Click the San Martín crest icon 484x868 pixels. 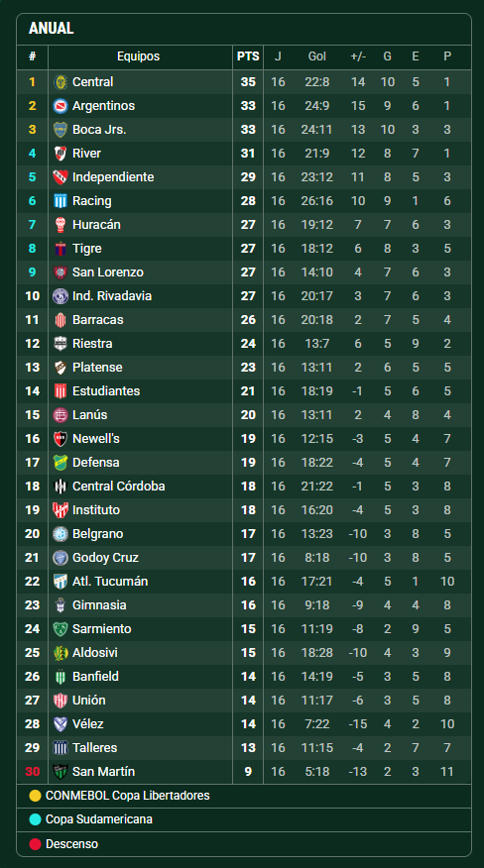[x=60, y=771]
